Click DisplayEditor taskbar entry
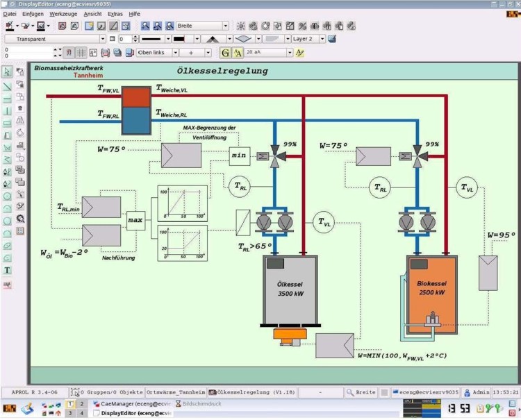 (x=132, y=413)
